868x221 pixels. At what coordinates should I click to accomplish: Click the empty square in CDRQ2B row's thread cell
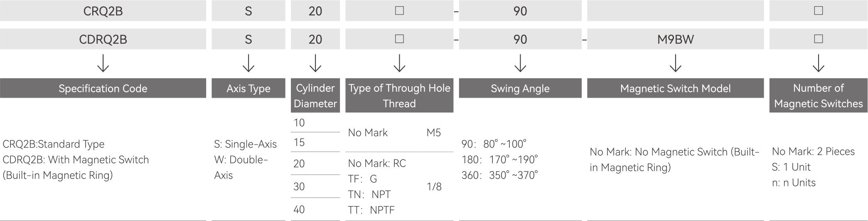pos(399,39)
